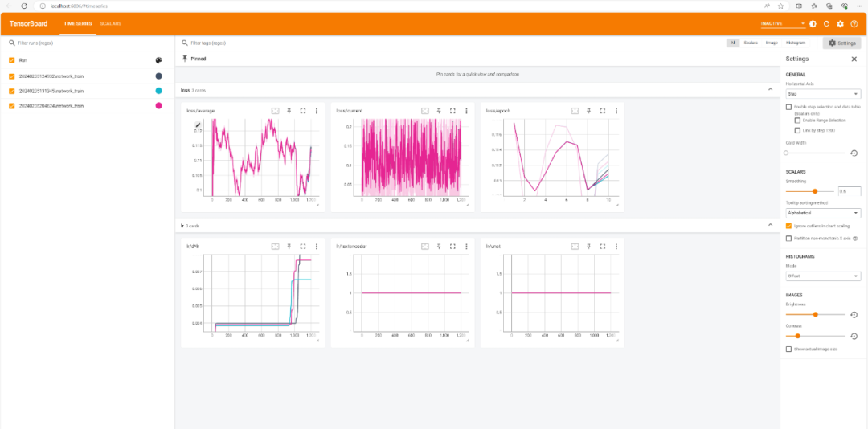Viewport: 868px width, 429px height.
Task: Open more options menu for lr/textencoder
Action: pyautogui.click(x=467, y=247)
